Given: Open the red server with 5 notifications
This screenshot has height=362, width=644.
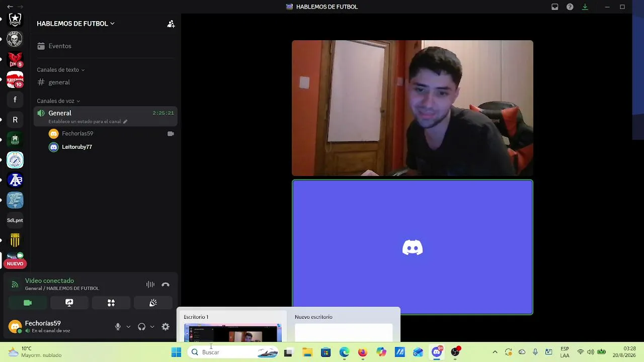Looking at the screenshot, I should point(15,60).
